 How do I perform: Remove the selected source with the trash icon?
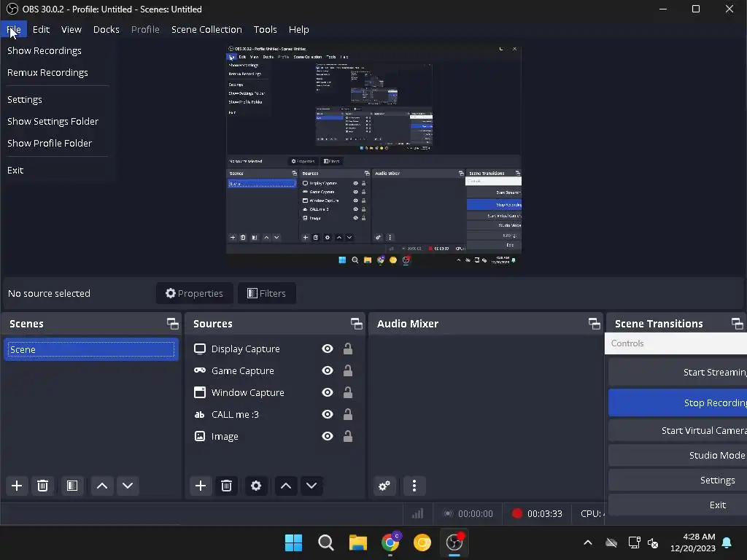pyautogui.click(x=226, y=486)
